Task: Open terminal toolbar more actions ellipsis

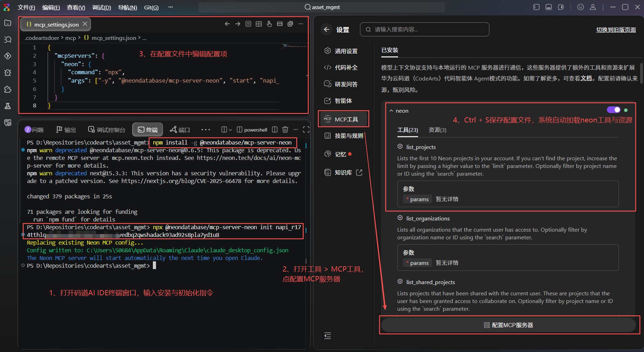Action: (x=296, y=129)
